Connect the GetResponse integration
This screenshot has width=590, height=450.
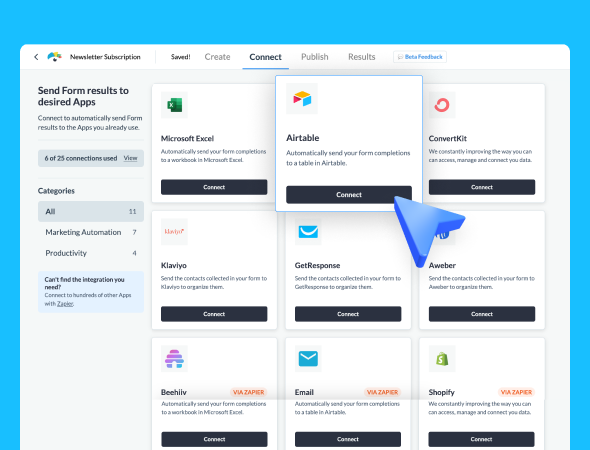point(348,314)
